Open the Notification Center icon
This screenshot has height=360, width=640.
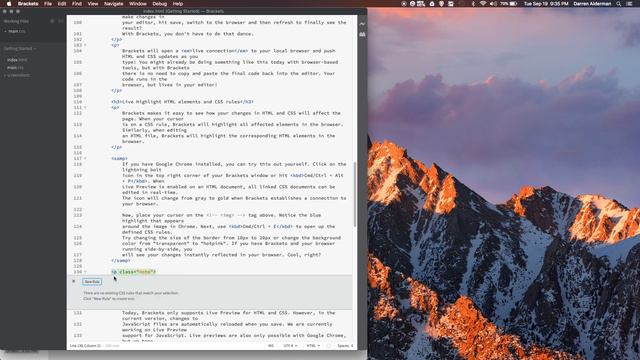(630, 4)
